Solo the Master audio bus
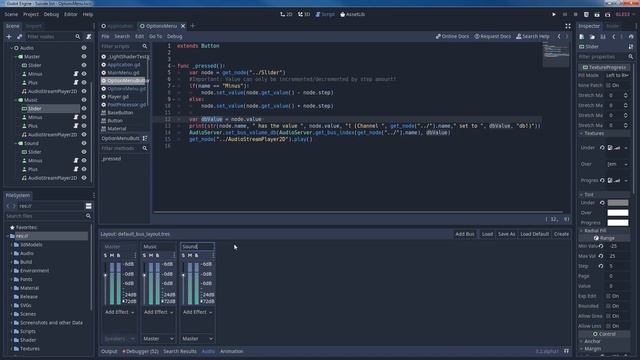Viewport: 640px width, 360px height. click(105, 256)
